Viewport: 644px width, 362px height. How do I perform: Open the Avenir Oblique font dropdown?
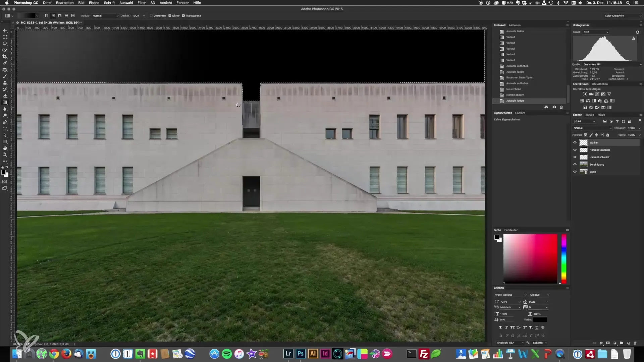click(x=511, y=295)
